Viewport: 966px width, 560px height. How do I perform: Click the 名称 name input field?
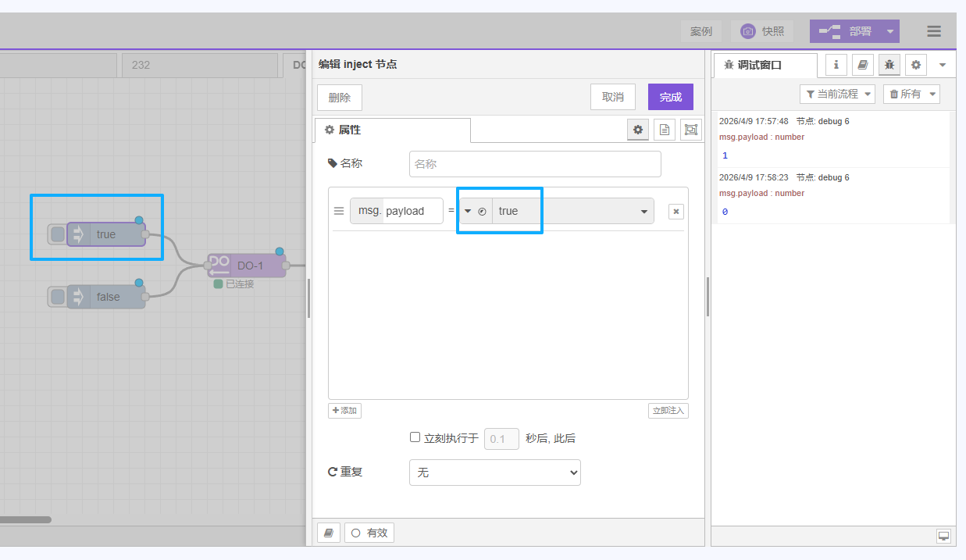pyautogui.click(x=535, y=164)
